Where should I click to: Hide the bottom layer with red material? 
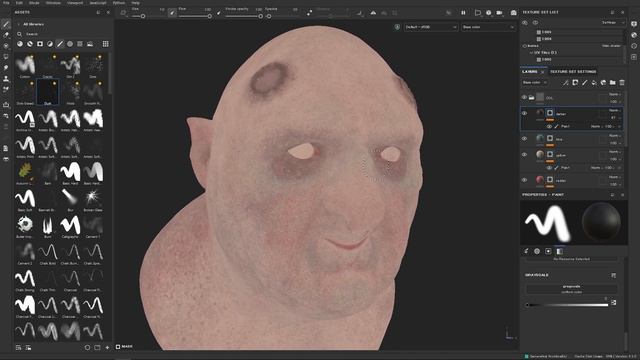(x=524, y=180)
